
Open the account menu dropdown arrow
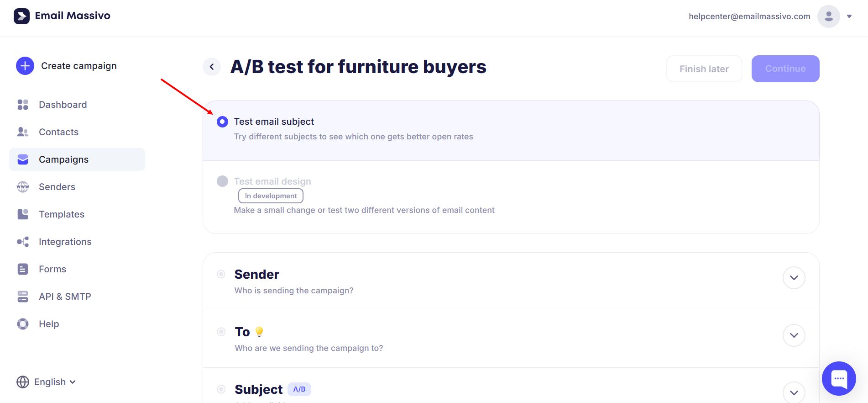click(849, 16)
